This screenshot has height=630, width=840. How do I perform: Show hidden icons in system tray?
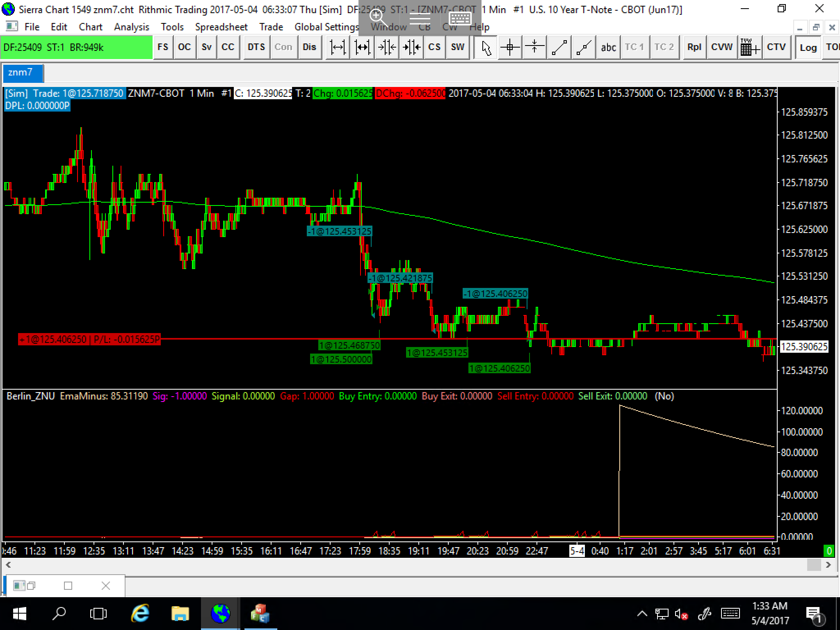click(x=642, y=614)
